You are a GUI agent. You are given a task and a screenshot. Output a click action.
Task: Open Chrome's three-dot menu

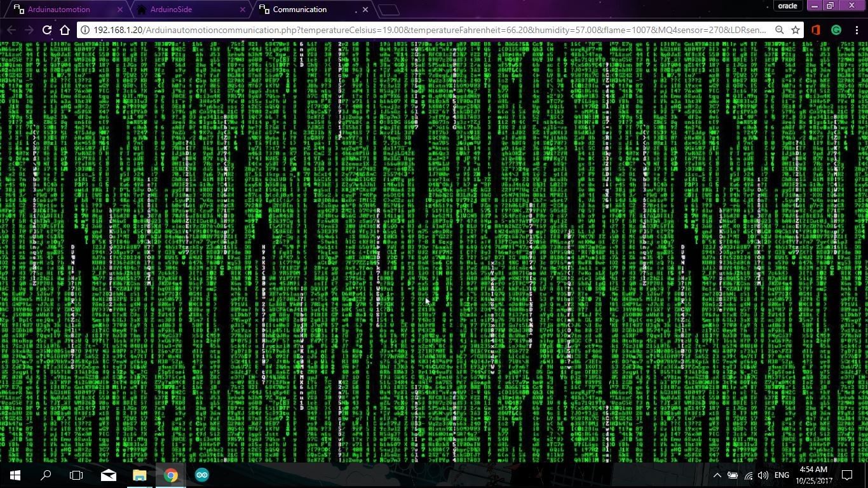coord(856,30)
